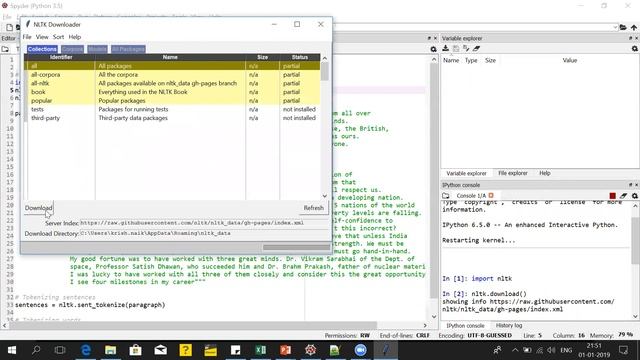Click the save data as icon in Variable explorer
The image size is (640, 360).
466,49
